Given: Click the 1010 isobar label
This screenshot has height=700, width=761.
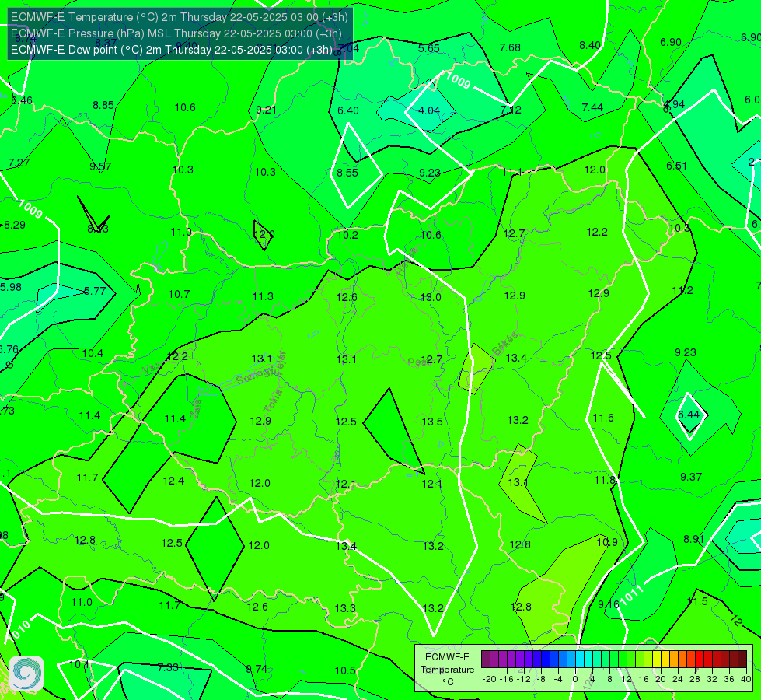Looking at the screenshot, I should click(19, 631).
